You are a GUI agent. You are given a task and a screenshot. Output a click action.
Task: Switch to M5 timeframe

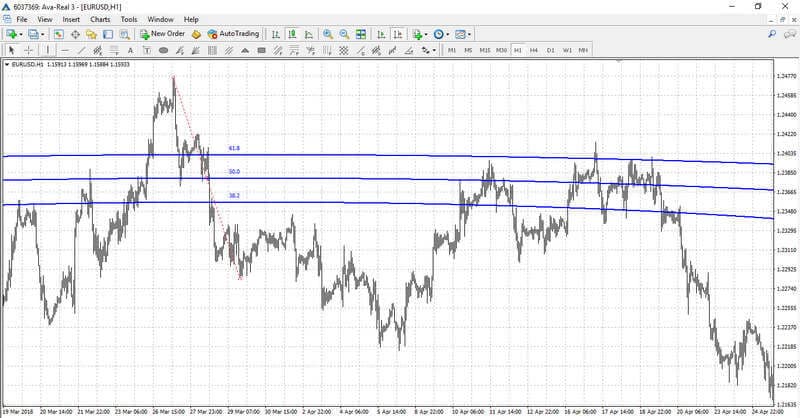coord(468,50)
